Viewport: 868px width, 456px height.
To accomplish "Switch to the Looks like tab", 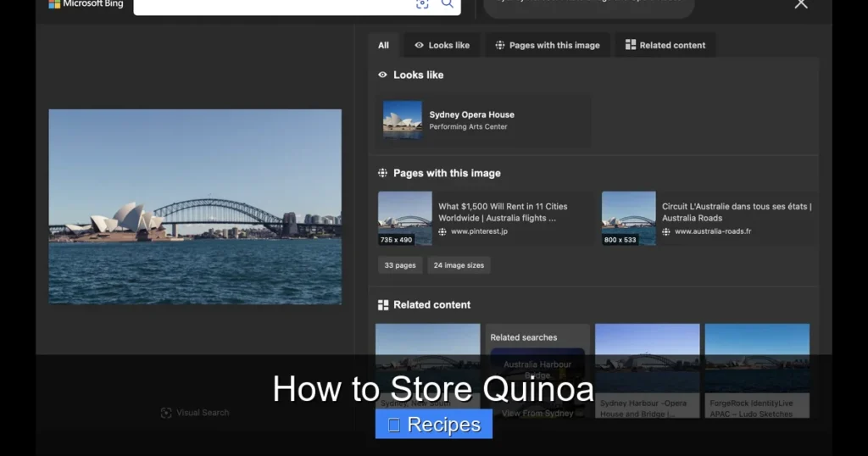I will pyautogui.click(x=442, y=46).
